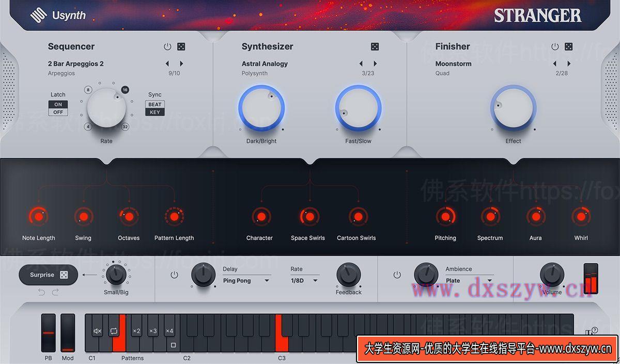Screen dimensions: 620x364
Task: Redo the Surprise change
Action: [55, 292]
